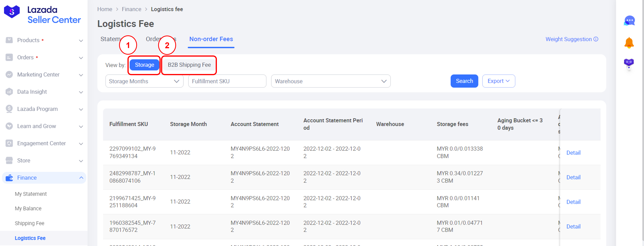Click the Products sidebar icon

(x=9, y=40)
